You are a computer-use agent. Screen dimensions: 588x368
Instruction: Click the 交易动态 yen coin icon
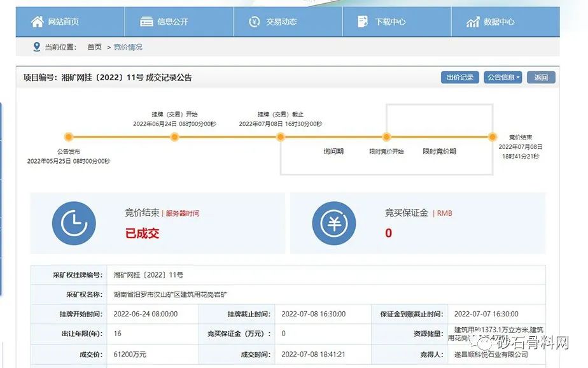[x=255, y=22]
